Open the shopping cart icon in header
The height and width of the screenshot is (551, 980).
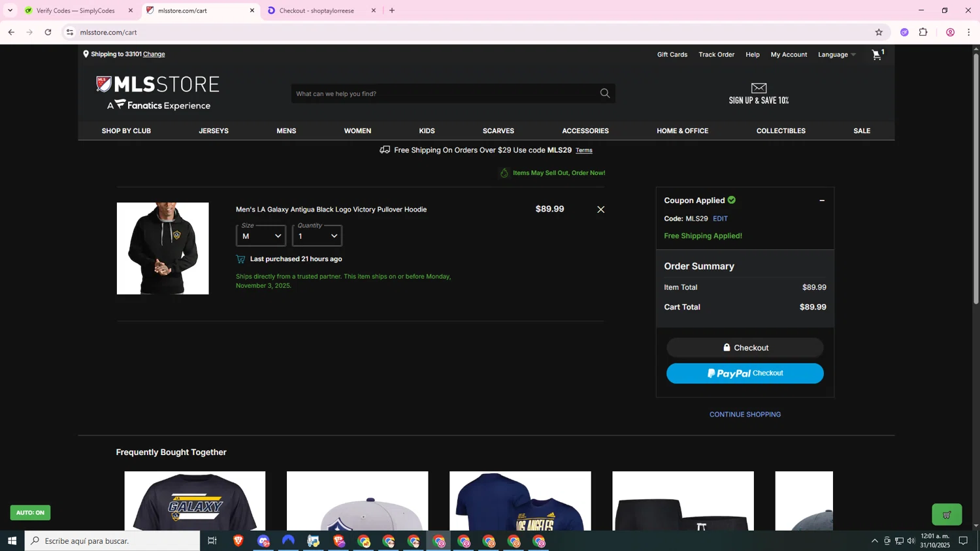pyautogui.click(x=877, y=54)
